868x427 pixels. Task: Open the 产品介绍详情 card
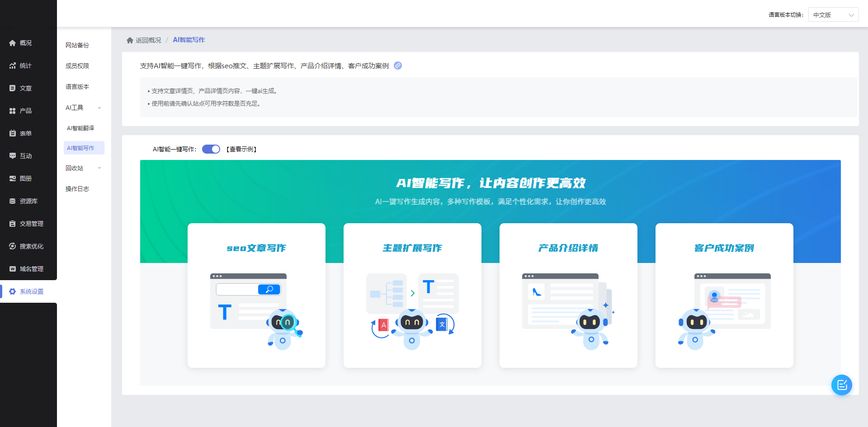point(568,295)
